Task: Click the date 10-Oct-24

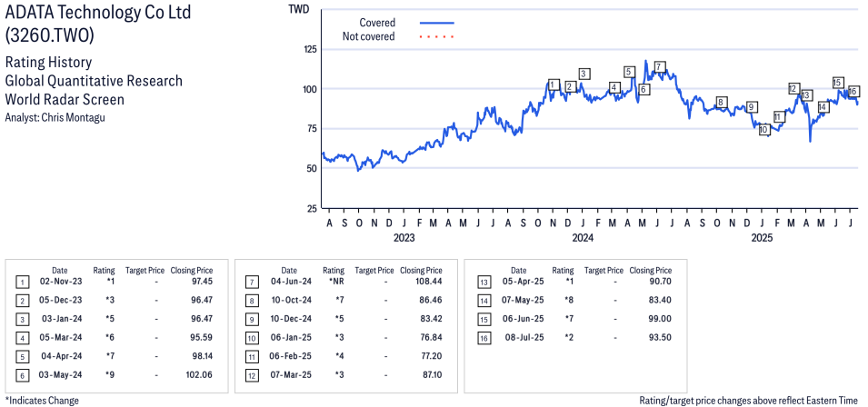Action: tap(290, 301)
